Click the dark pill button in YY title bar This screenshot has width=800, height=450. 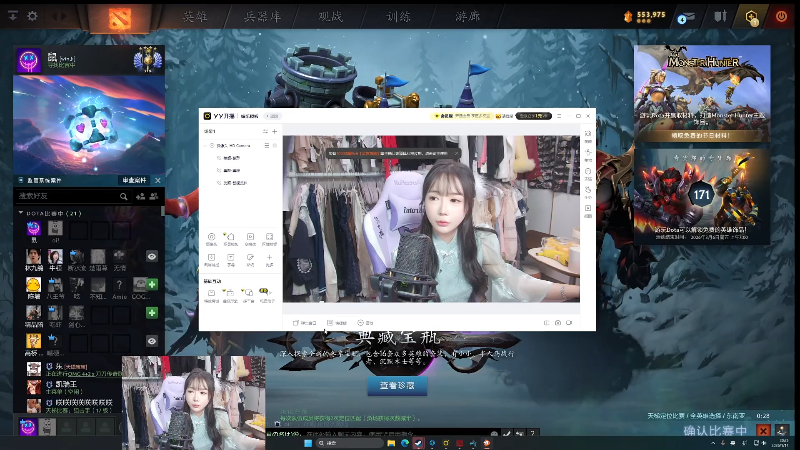(x=534, y=116)
